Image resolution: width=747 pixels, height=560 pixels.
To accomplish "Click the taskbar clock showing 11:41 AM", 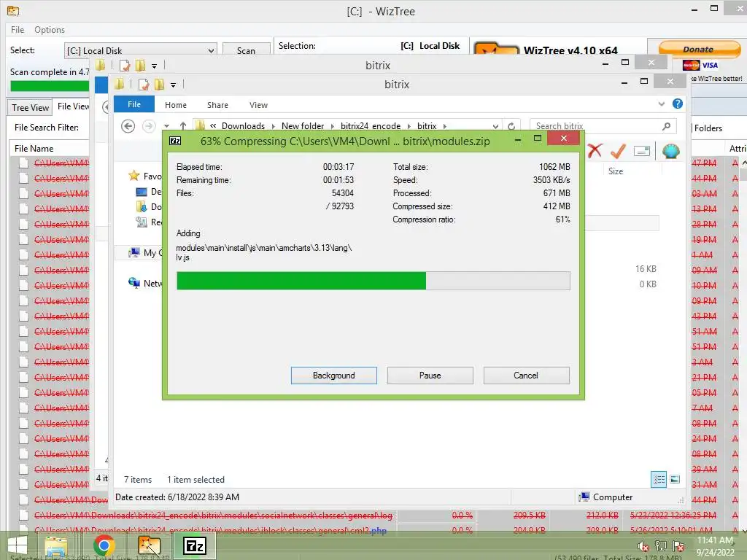I will [x=715, y=546].
